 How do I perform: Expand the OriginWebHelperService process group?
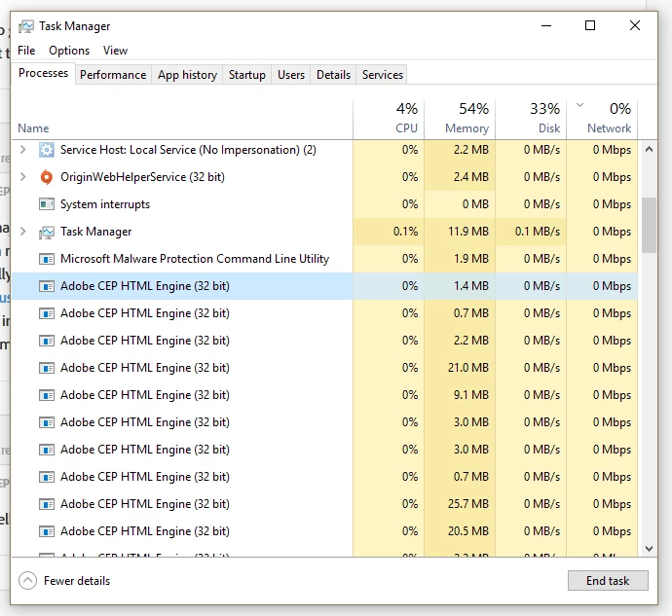coord(23,177)
